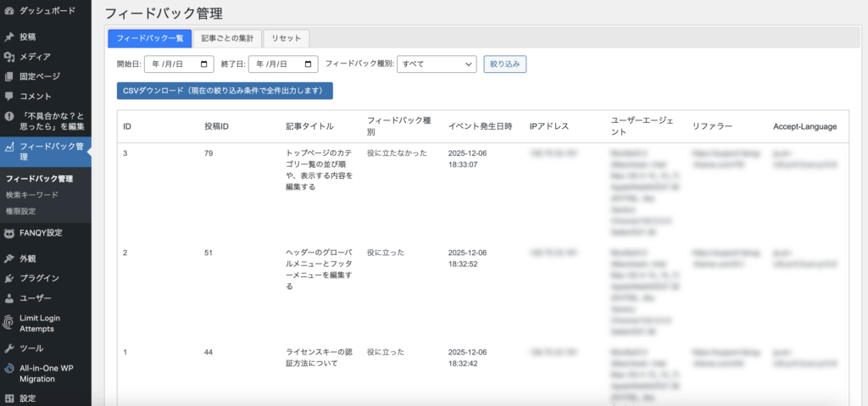Click the Comments speech bubble icon

point(8,97)
